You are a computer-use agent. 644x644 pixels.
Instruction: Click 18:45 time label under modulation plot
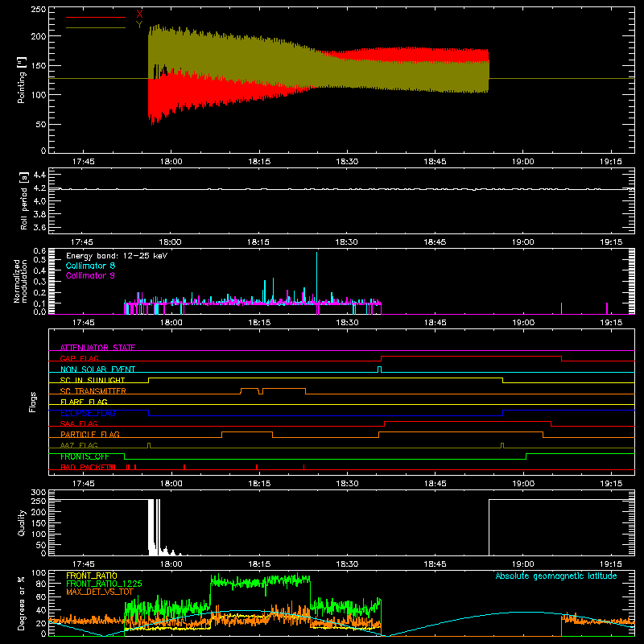[435, 323]
